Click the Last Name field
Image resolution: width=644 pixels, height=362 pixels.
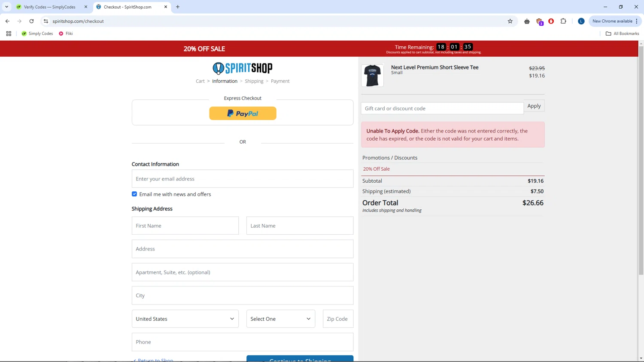(300, 226)
